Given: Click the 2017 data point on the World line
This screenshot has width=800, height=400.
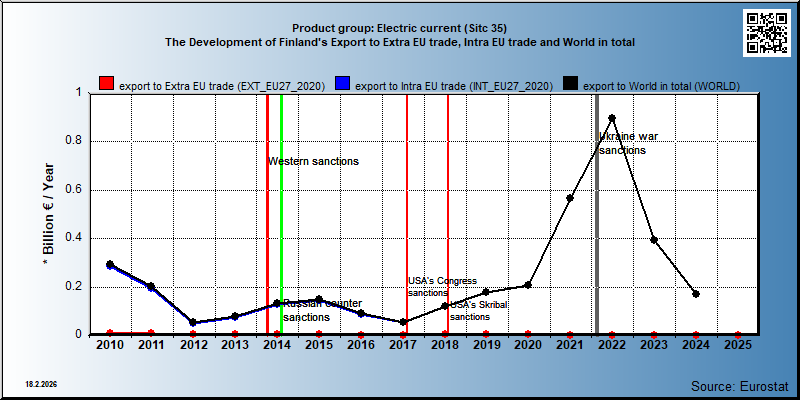Looking at the screenshot, I should point(403,322).
